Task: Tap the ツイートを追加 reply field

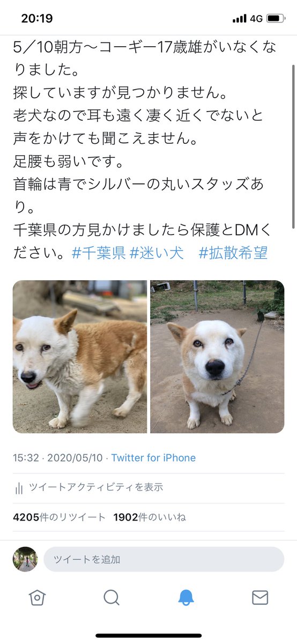Action: [164, 559]
